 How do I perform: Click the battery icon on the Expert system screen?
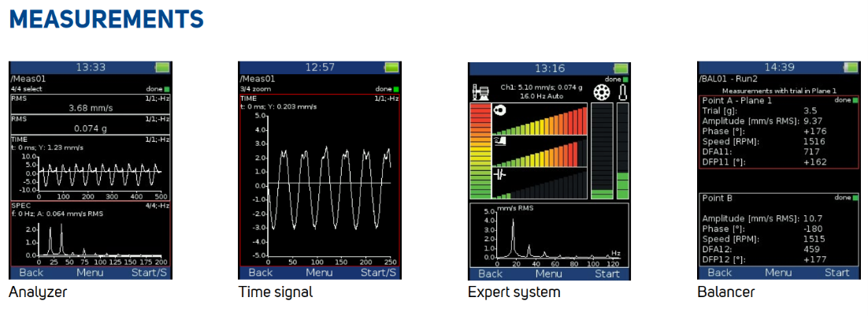pyautogui.click(x=621, y=69)
